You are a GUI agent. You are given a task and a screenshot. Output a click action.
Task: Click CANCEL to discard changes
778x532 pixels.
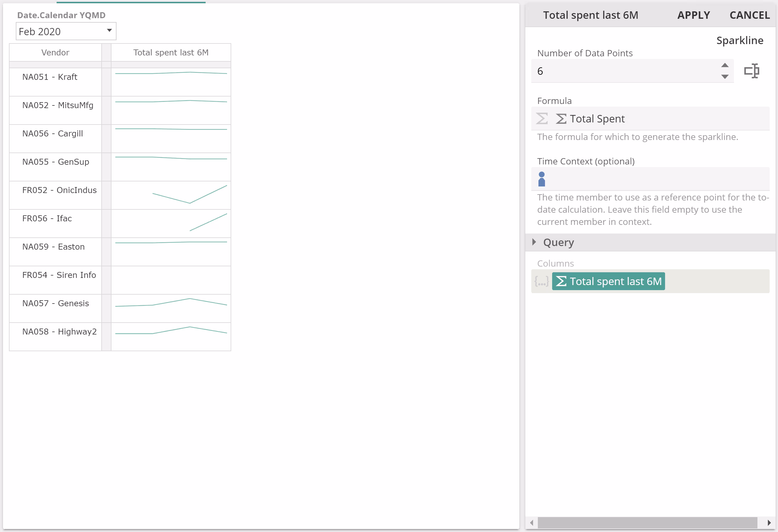(x=750, y=15)
